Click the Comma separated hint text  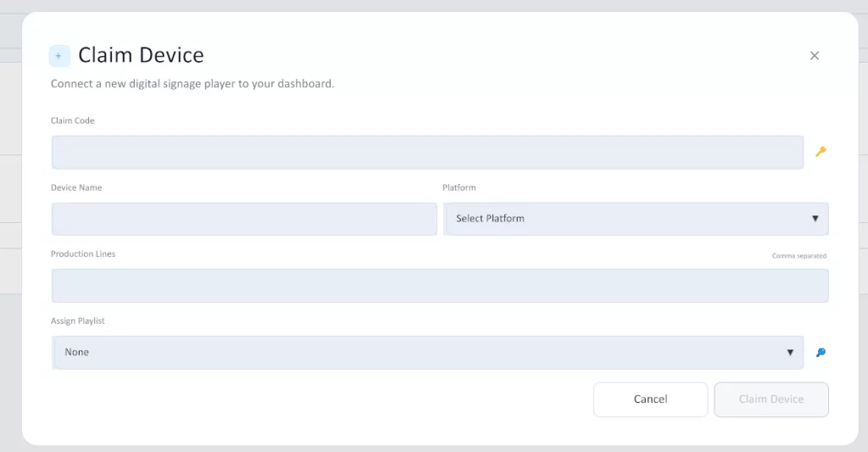coord(798,256)
